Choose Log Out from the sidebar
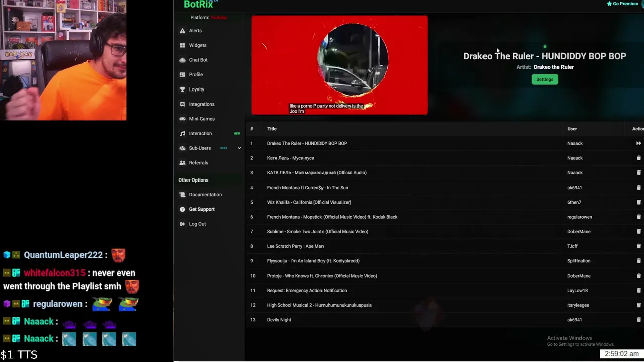The height and width of the screenshot is (362, 644). [197, 224]
